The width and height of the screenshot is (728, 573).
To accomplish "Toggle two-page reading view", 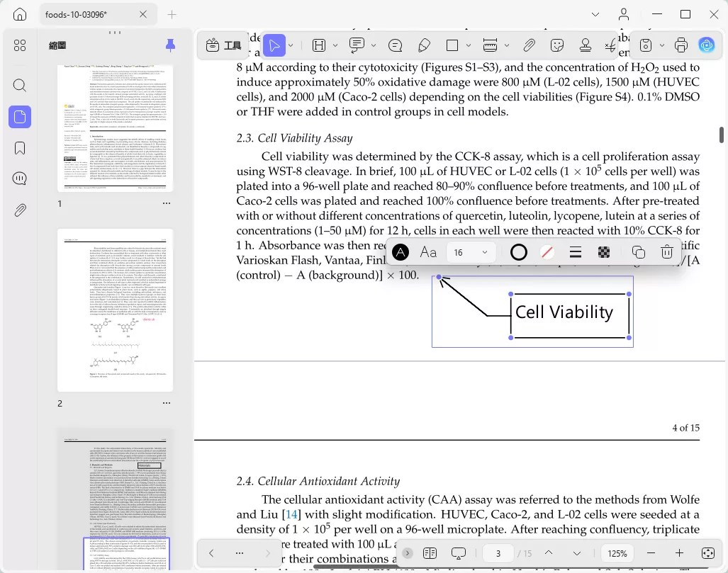I will click(430, 553).
